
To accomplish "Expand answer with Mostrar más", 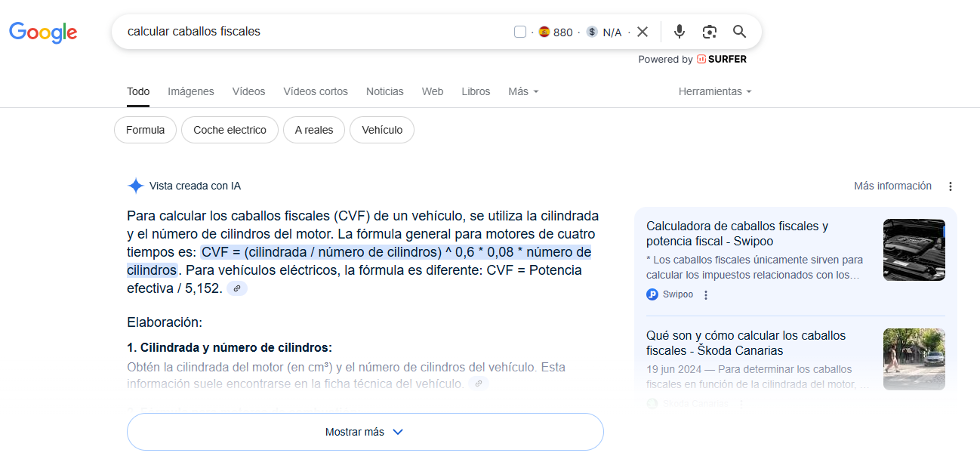I will click(x=365, y=432).
